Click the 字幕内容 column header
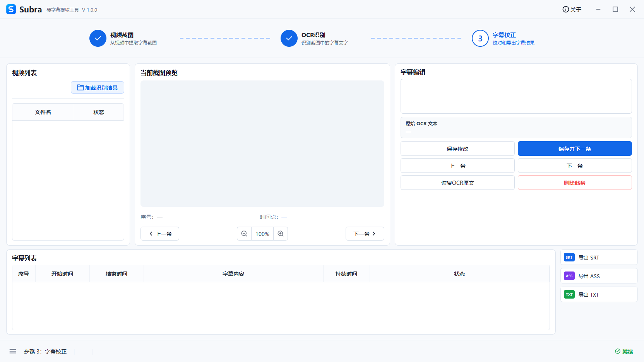 (x=233, y=274)
